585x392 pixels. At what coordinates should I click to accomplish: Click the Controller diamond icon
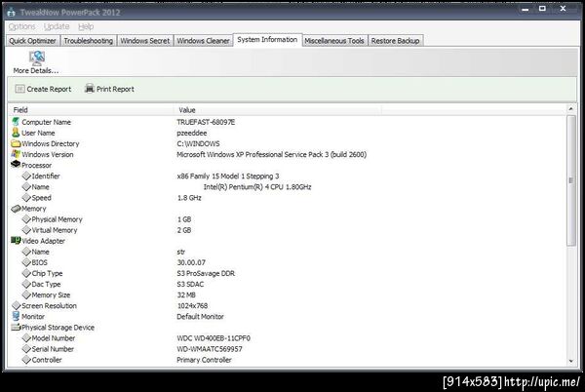click(26, 360)
